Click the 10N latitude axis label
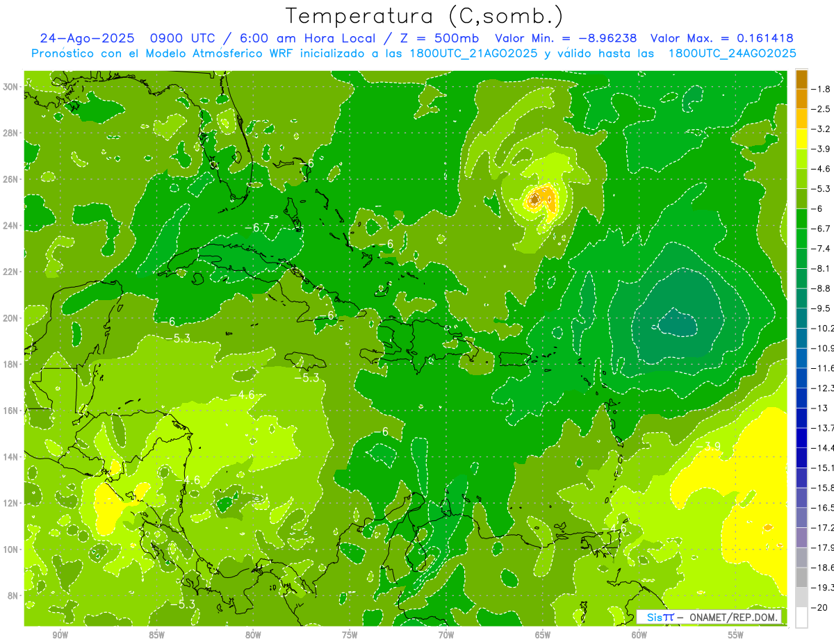This screenshot has width=834, height=644. [12, 549]
